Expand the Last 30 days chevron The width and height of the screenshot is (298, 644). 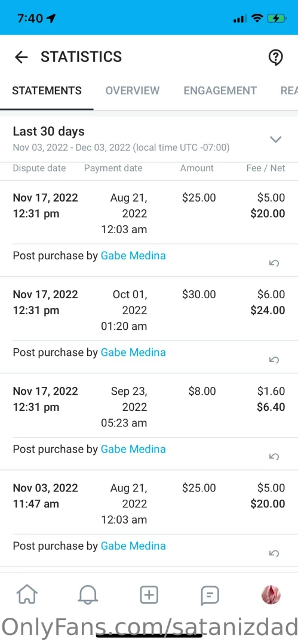pos(275,139)
